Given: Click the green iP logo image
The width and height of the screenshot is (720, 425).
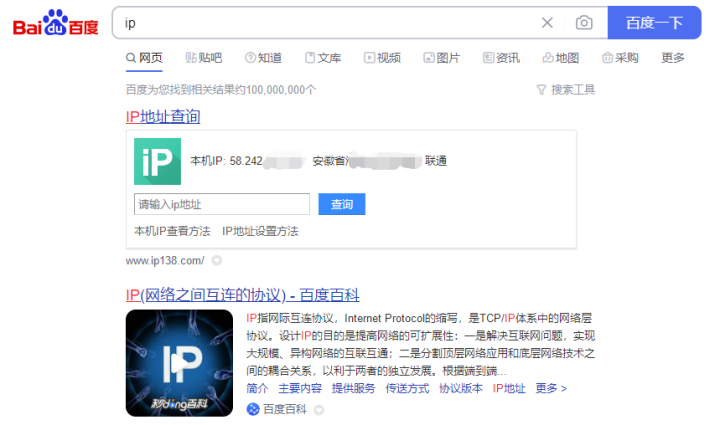Looking at the screenshot, I should pos(158,162).
